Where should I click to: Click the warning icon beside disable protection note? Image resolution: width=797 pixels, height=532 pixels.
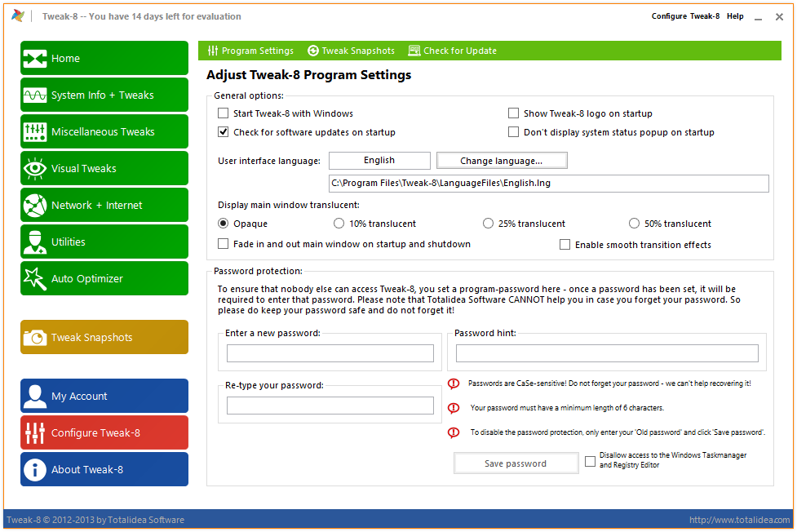coord(454,432)
